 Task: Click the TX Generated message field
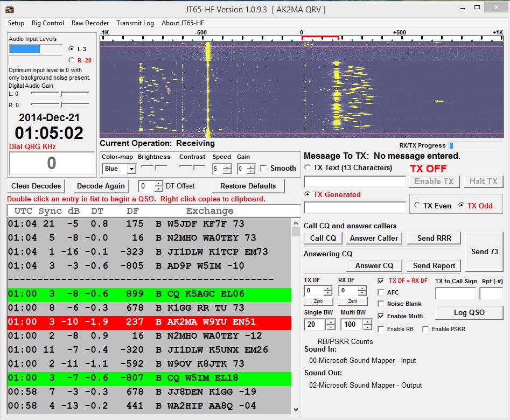pyautogui.click(x=355, y=207)
